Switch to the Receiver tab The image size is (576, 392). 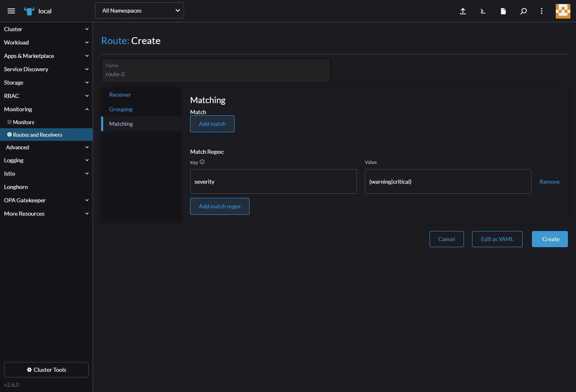(142, 95)
